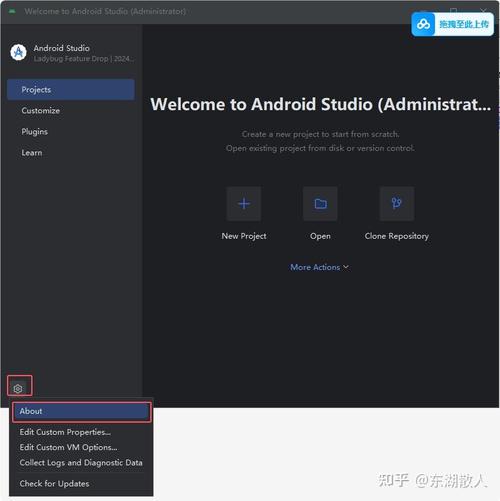
Task: Click the blue cloud upload icon
Action: click(x=423, y=24)
